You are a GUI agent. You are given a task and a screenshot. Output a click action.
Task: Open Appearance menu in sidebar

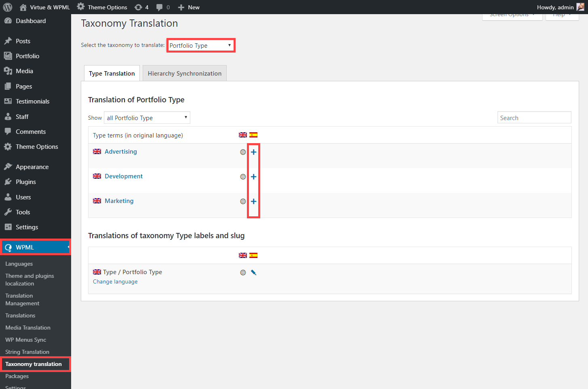coord(36,167)
